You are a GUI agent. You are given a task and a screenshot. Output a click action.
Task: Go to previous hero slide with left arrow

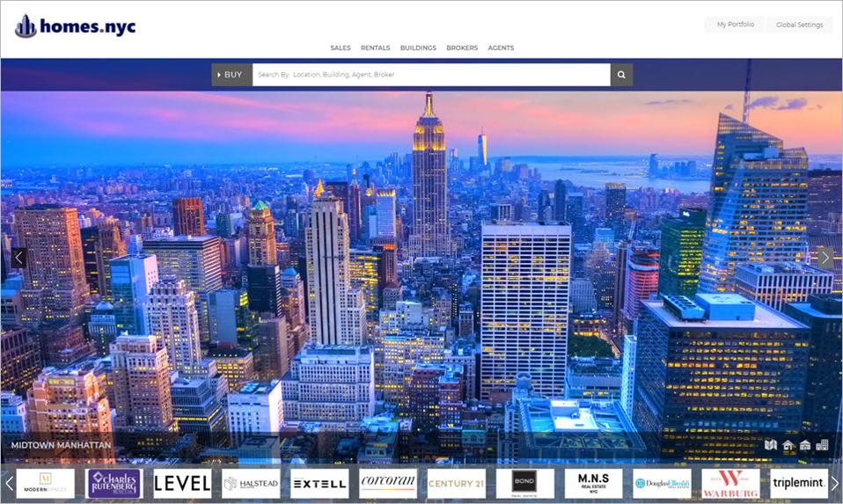tap(18, 258)
